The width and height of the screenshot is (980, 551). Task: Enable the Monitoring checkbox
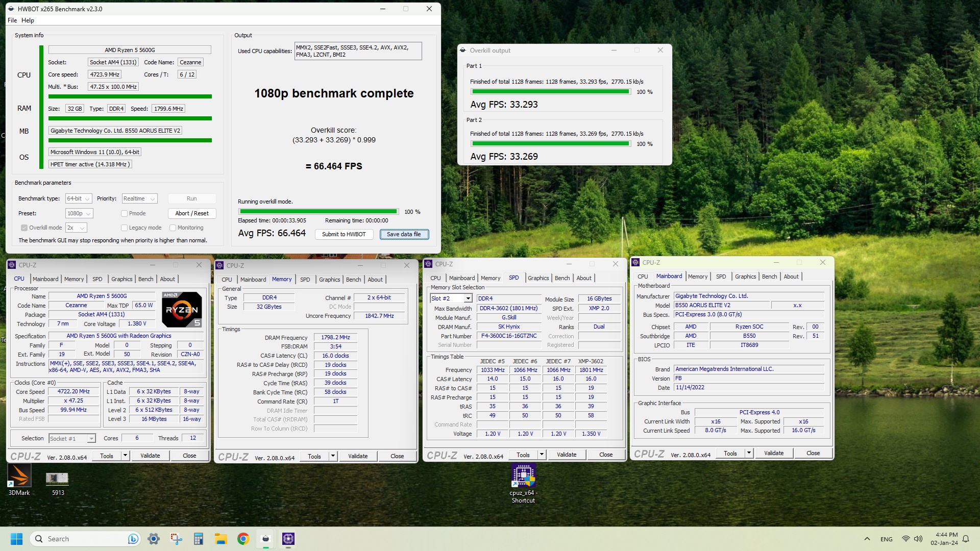(x=173, y=228)
